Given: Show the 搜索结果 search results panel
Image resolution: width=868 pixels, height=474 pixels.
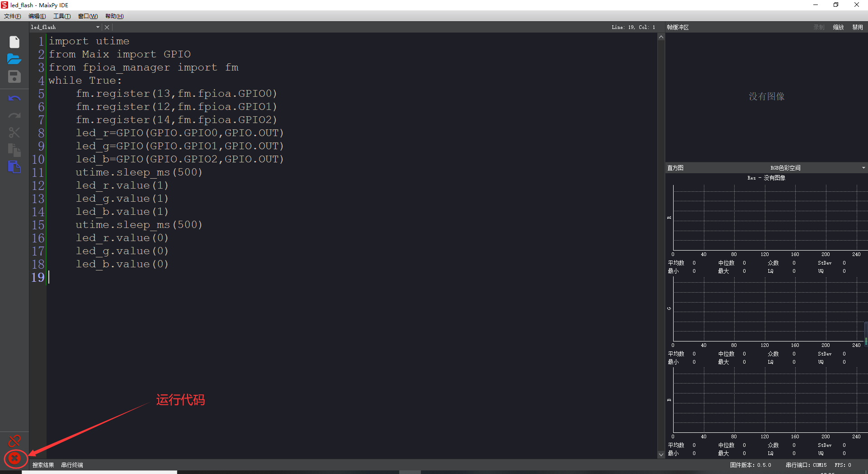Looking at the screenshot, I should pyautogui.click(x=43, y=465).
